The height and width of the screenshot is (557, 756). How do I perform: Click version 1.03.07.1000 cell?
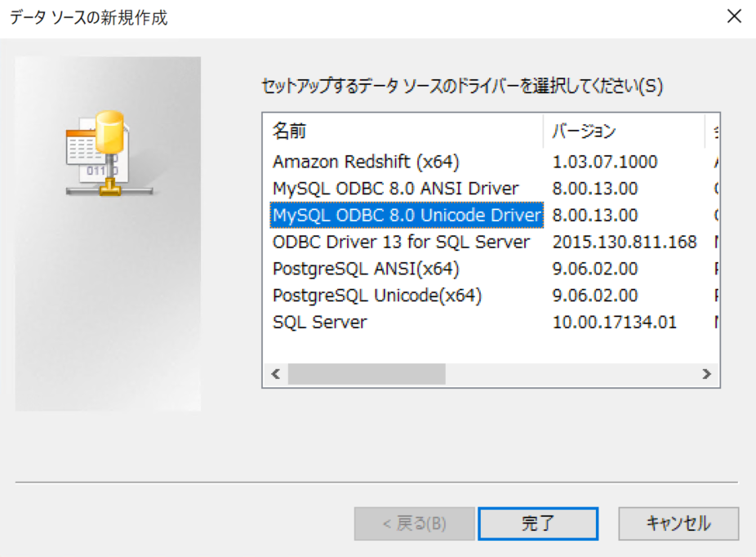pos(605,162)
